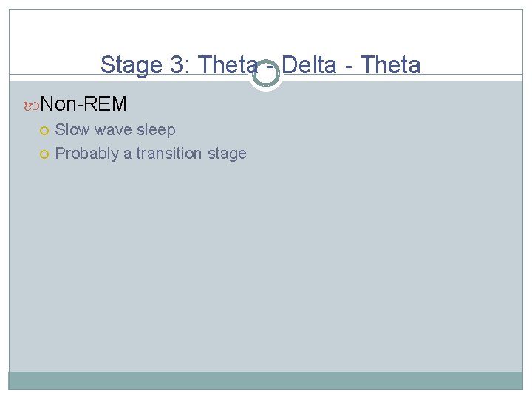Click the word sleep in the first sub-bullet
Screen dimensions: 532x399
coord(156,130)
